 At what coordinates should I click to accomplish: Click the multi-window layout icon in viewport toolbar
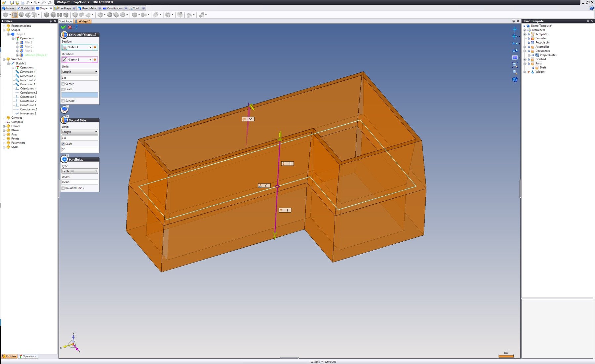[x=515, y=58]
